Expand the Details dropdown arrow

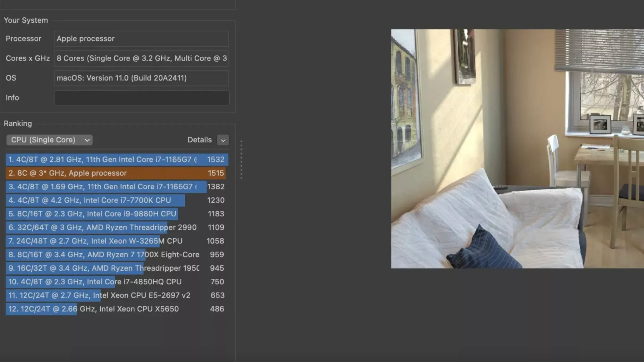(x=223, y=140)
